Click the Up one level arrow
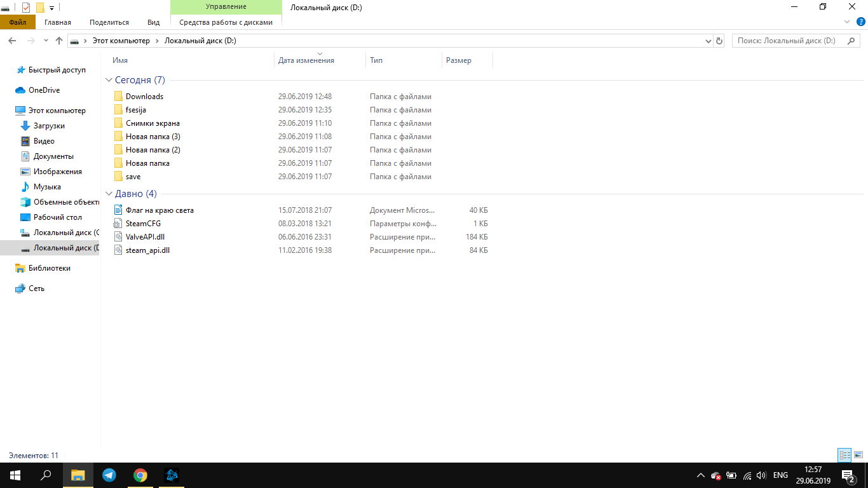The height and width of the screenshot is (488, 868). coord(59,41)
